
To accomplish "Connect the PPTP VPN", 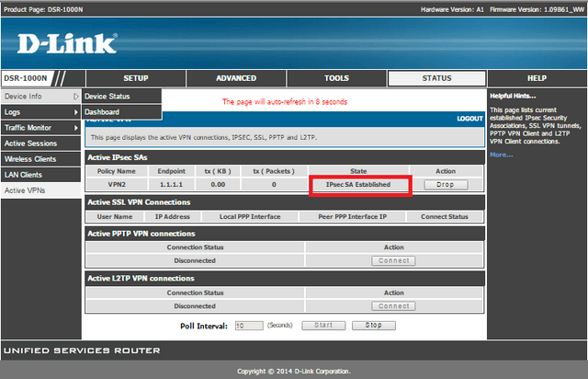I will pos(394,260).
